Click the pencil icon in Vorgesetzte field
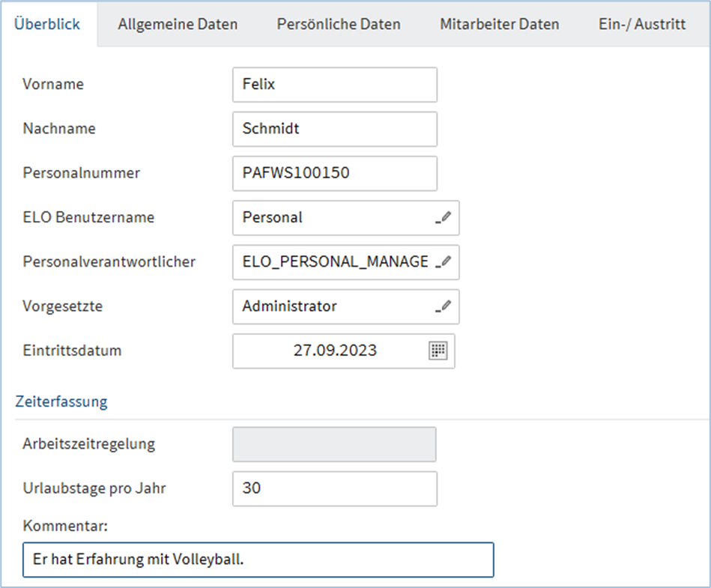This screenshot has width=711, height=588. pyautogui.click(x=444, y=306)
